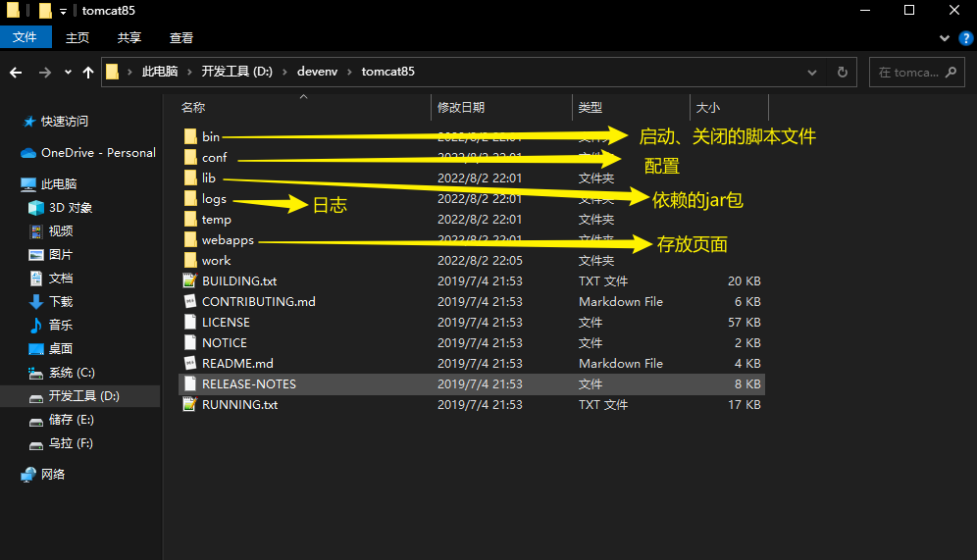Click the search magnifier icon

tap(951, 73)
